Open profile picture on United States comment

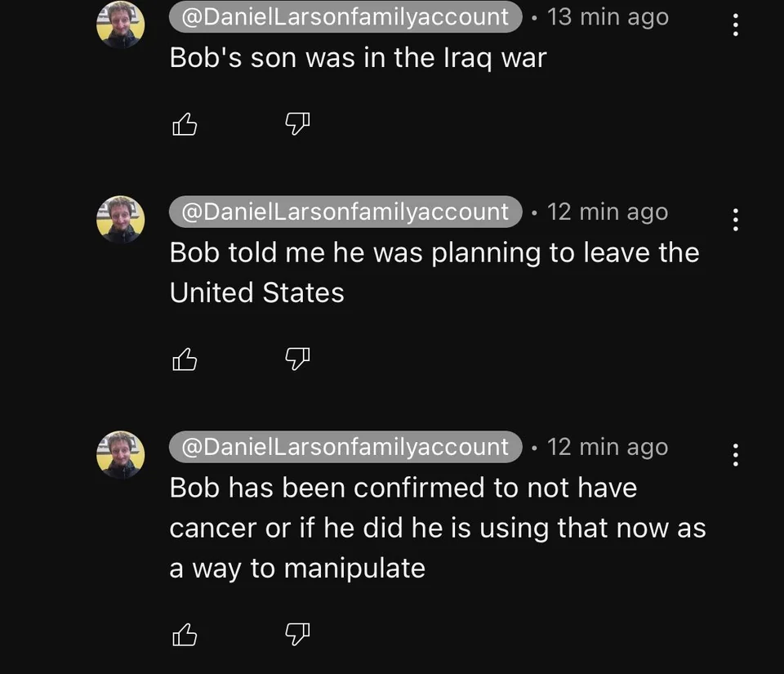[x=121, y=219]
